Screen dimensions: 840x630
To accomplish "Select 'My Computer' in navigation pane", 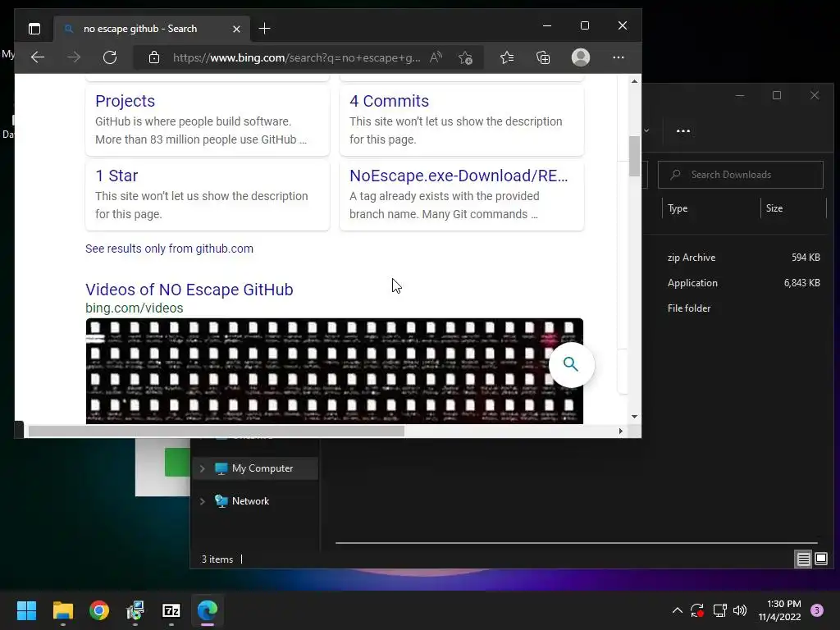I will pyautogui.click(x=262, y=468).
